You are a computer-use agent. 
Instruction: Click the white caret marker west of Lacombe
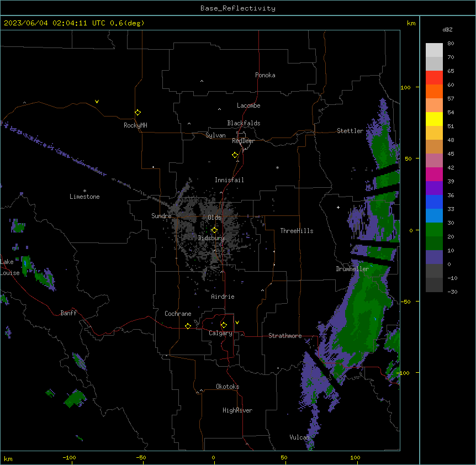point(219,109)
